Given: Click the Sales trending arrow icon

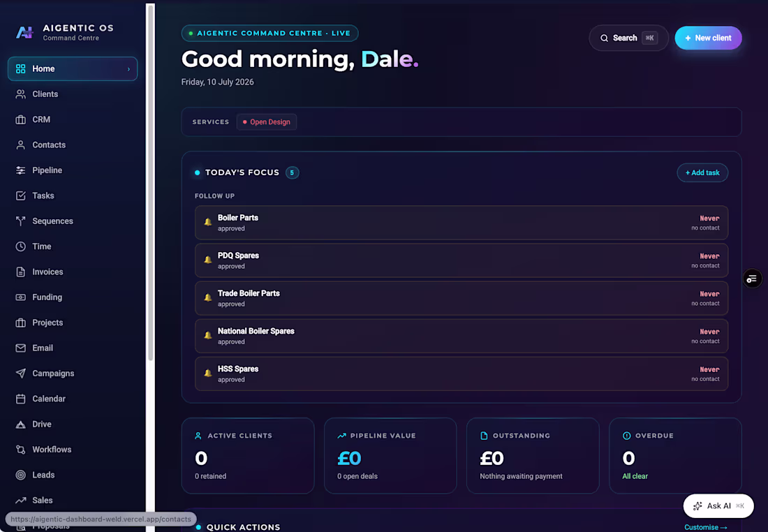Looking at the screenshot, I should (x=20, y=500).
